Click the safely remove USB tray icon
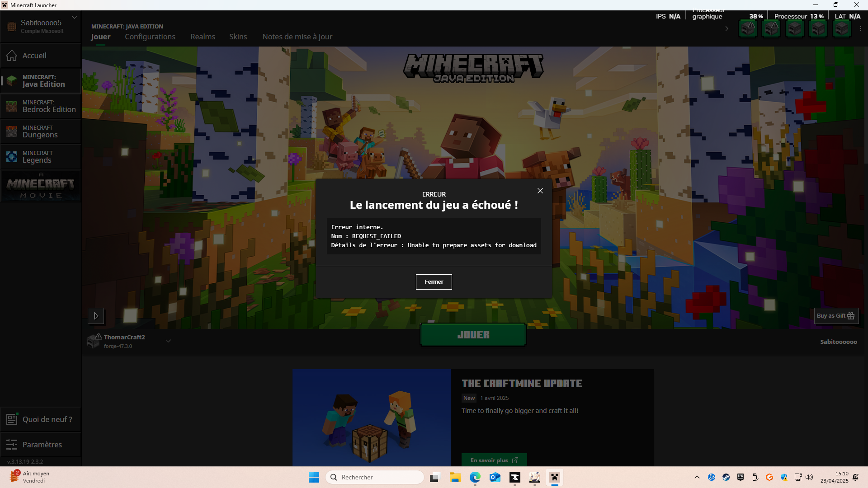This screenshot has height=488, width=868. 755,477
